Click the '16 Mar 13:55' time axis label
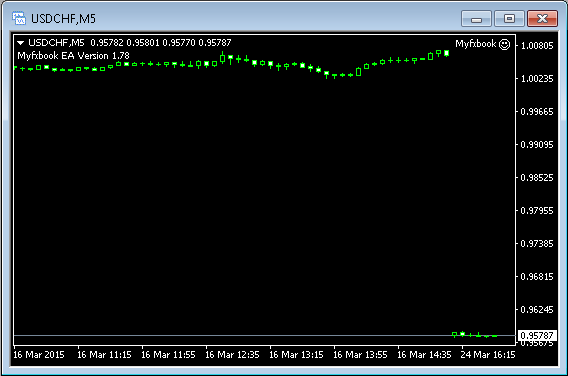Image resolution: width=568 pixels, height=376 pixels. click(x=360, y=355)
